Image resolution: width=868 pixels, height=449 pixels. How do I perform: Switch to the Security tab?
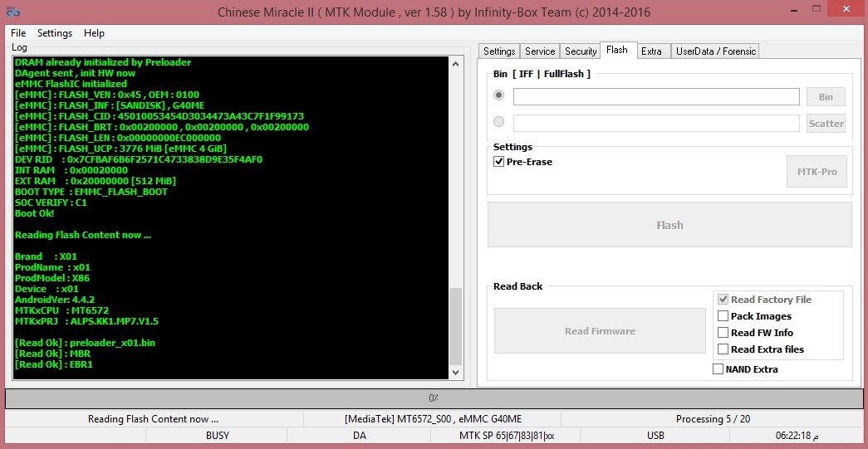pos(581,51)
